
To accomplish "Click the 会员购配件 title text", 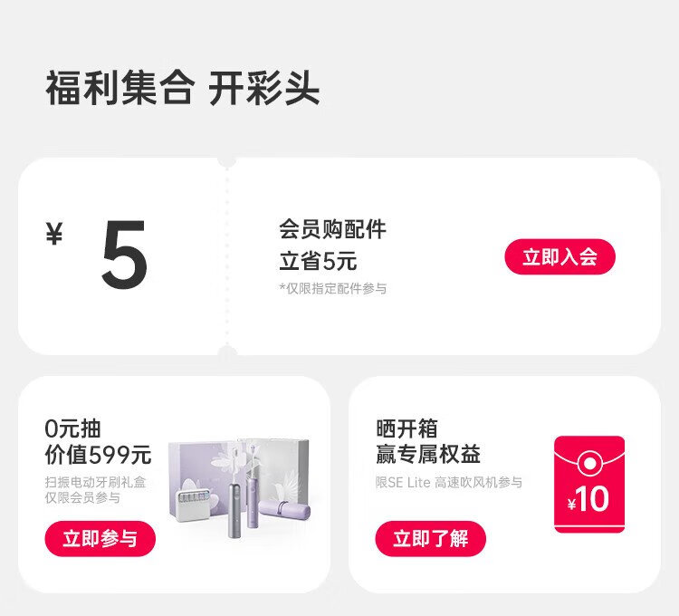I will 332,229.
